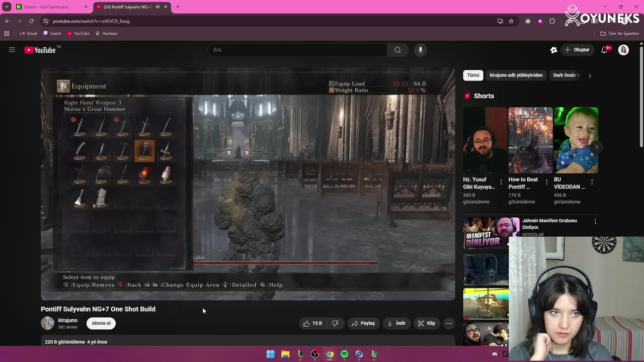The image size is (644, 362).
Task: Download the video with İndir
Action: tap(396, 323)
